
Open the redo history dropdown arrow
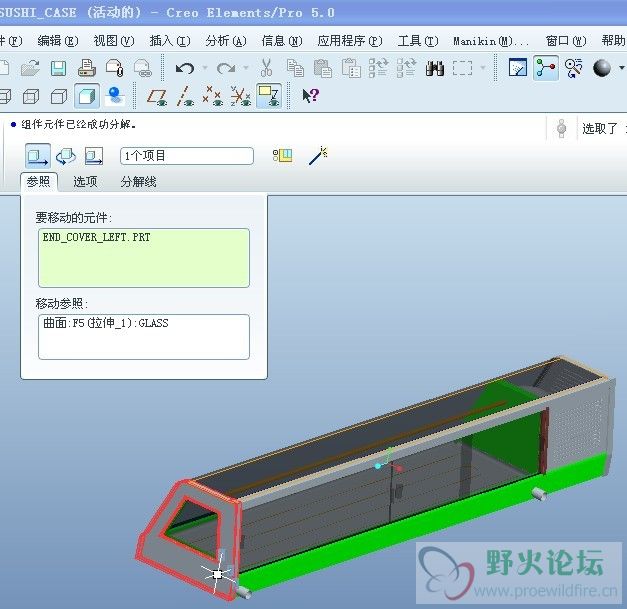pos(246,68)
